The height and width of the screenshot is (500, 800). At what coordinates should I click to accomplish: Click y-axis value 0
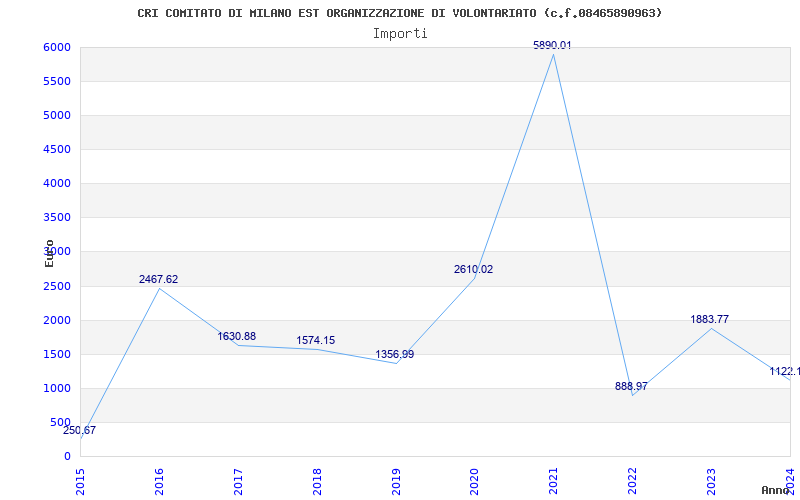pos(67,457)
